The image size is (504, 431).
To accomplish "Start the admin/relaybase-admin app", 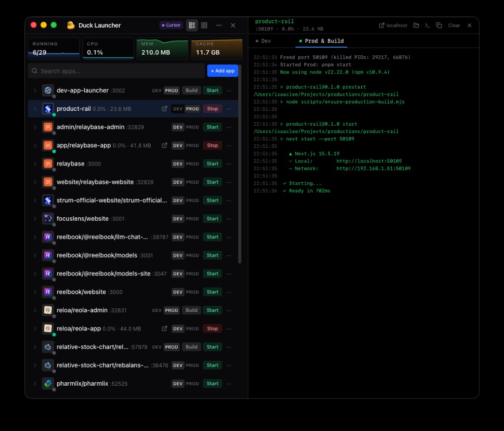I will pyautogui.click(x=213, y=127).
